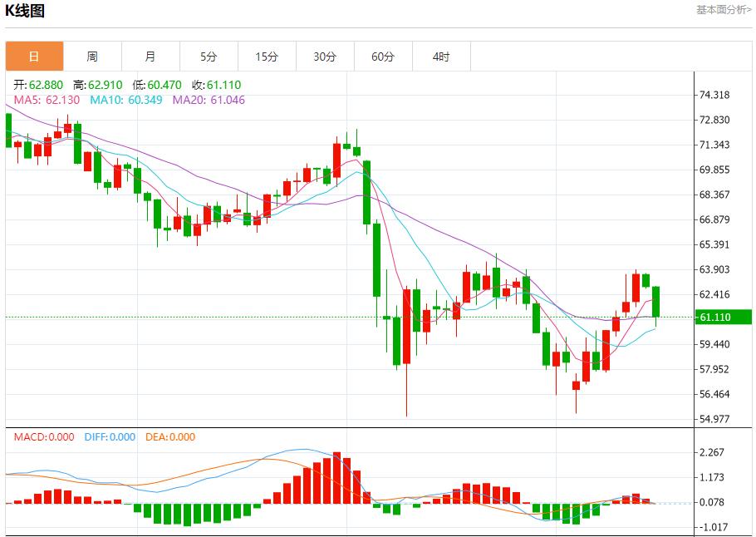Switch to the 周 weekly tab
Screen dimensions: 756x537
click(x=92, y=57)
